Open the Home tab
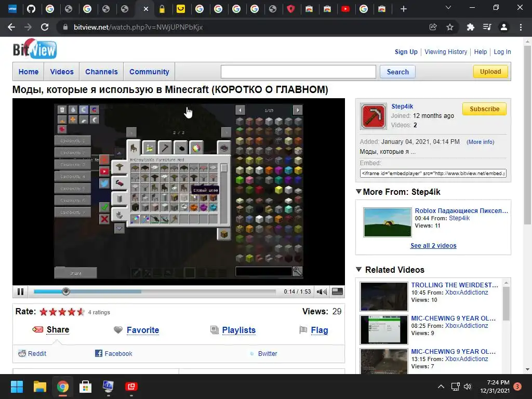532x399 pixels. coord(29,72)
